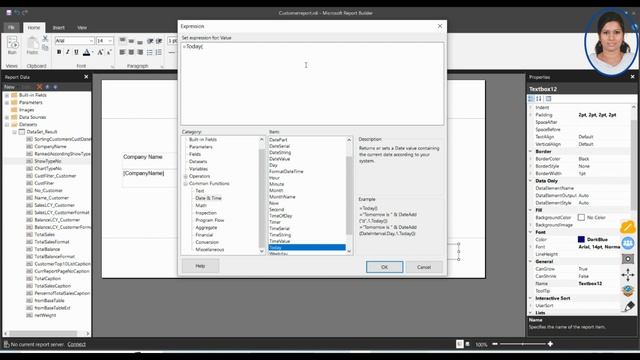Click the Align Left paragraph icon
The image size is (640, 360).
[122, 52]
